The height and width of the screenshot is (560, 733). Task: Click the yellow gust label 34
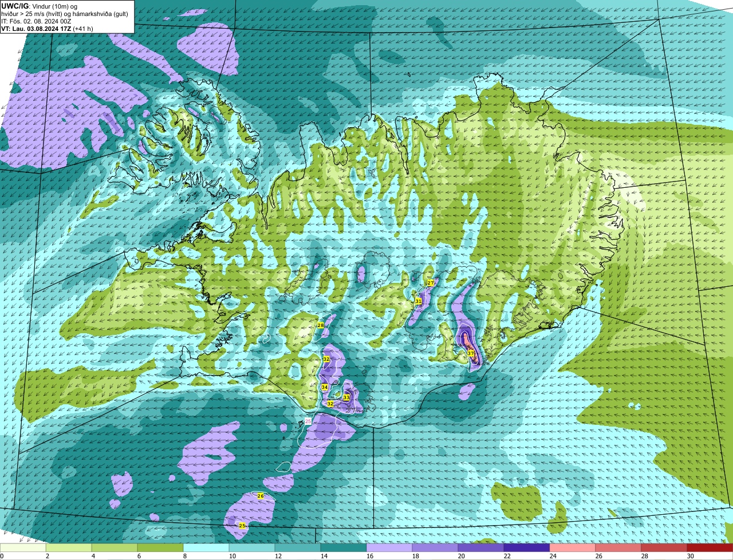click(325, 388)
